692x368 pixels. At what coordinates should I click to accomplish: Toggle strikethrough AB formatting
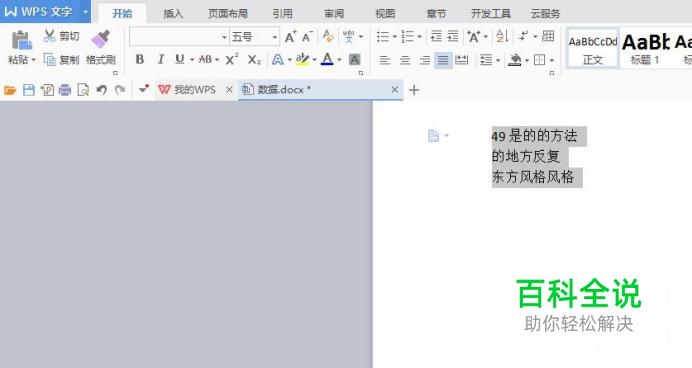(205, 59)
